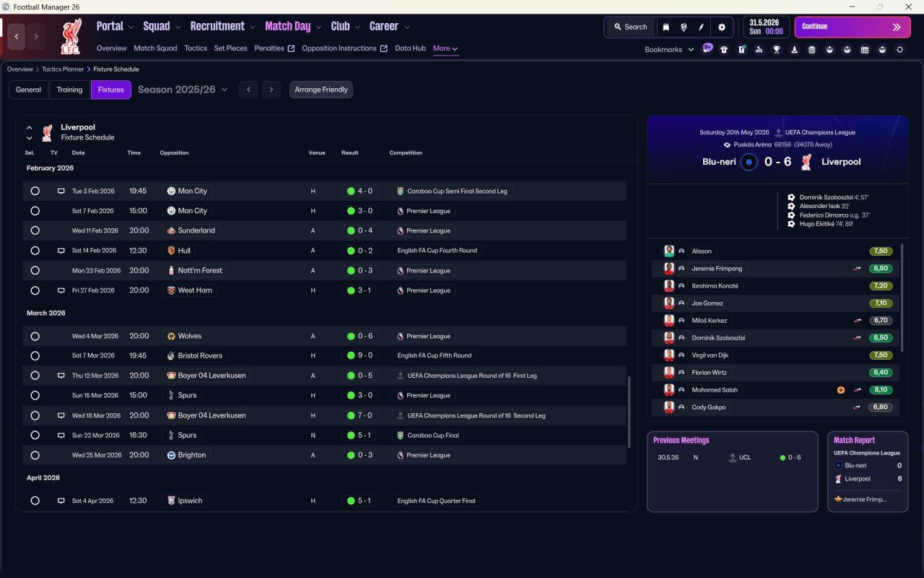
Task: Open the Squad dropdown menu
Action: click(162, 26)
